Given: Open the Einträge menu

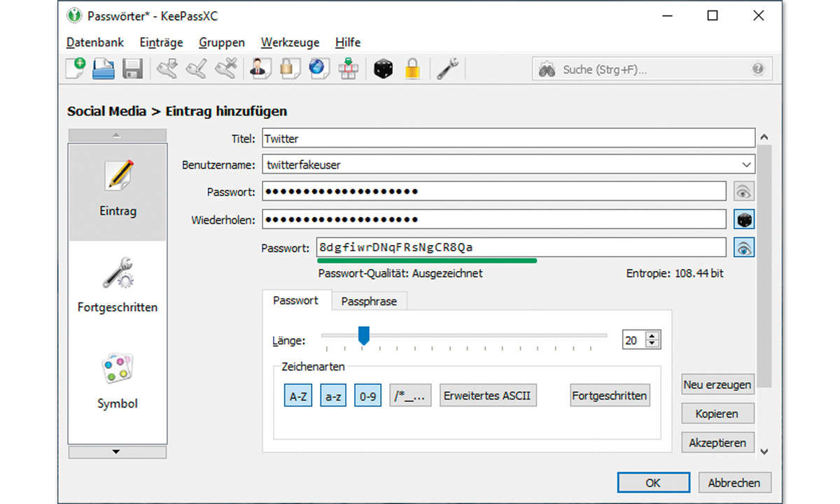Looking at the screenshot, I should pyautogui.click(x=161, y=42).
